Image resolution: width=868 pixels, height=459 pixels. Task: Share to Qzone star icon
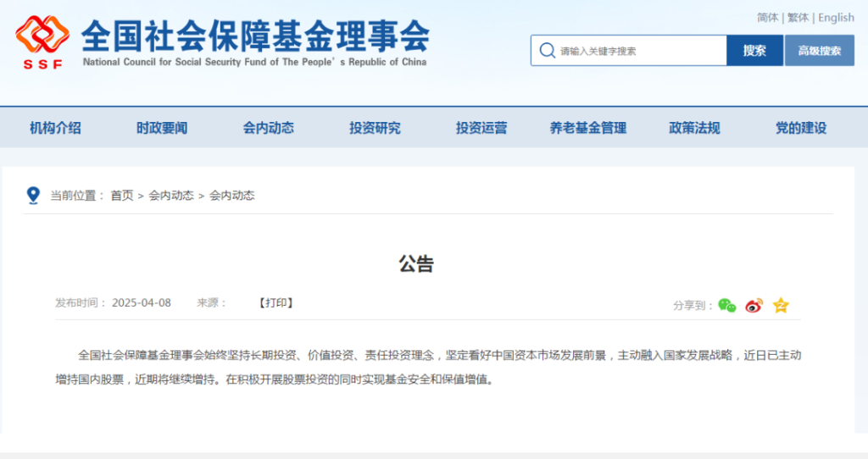(781, 305)
